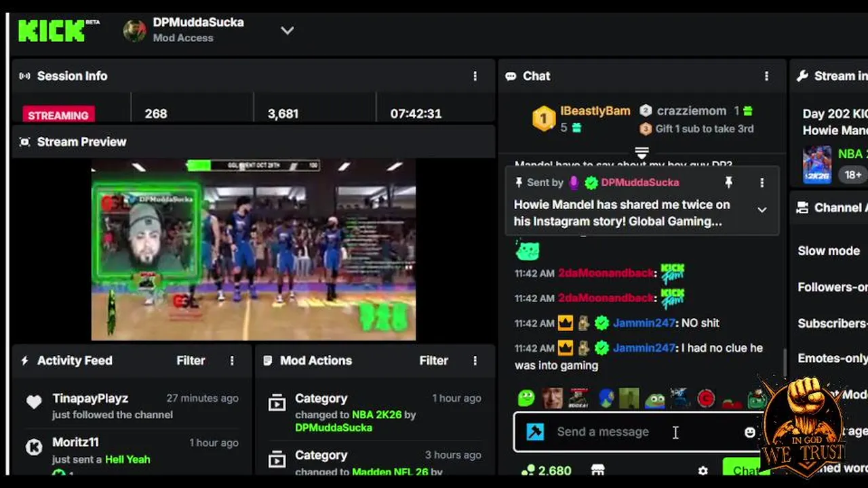Click the Session Info broadcast icon
Viewport: 868px width, 488px height.
pos(25,76)
